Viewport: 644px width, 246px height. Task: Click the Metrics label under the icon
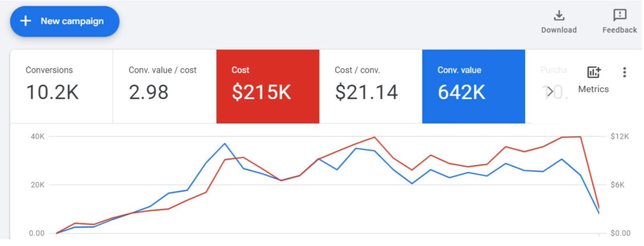tap(593, 89)
